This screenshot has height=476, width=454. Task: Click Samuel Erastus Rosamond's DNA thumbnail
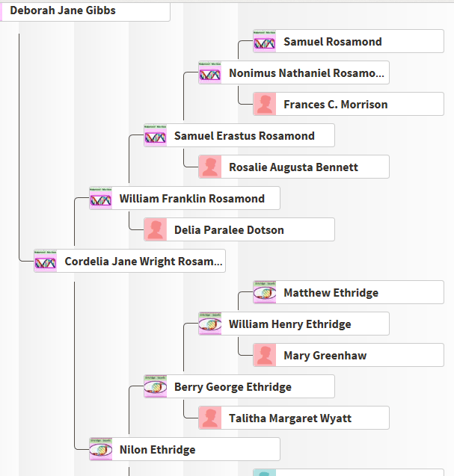tap(156, 136)
